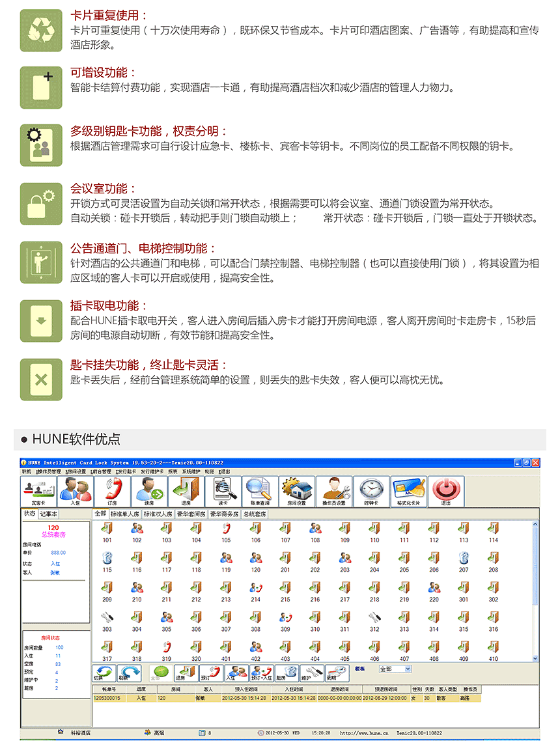Image resolution: width=560 pixels, height=750 pixels.
Task: Open the 读卡 read card toolbar icon
Action: tap(223, 492)
